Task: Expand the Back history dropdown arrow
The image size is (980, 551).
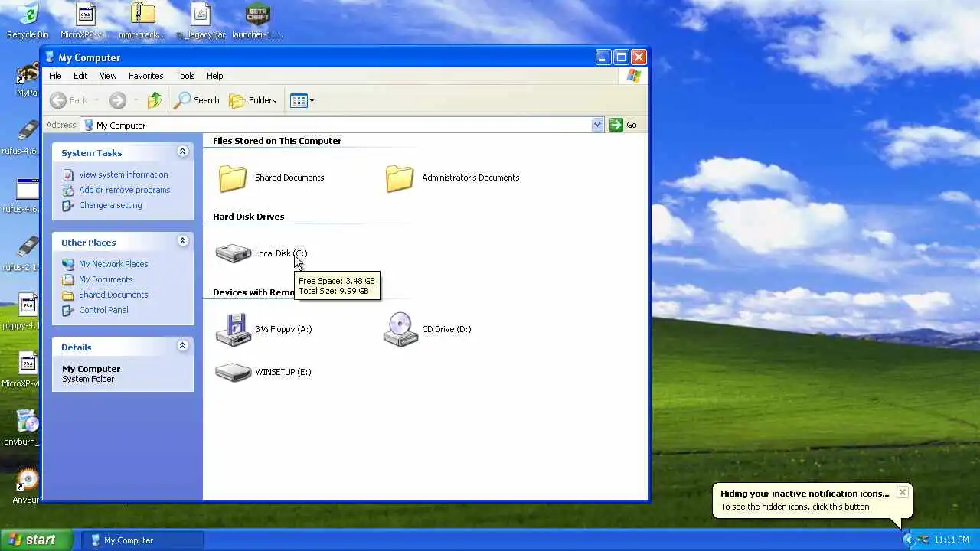Action: click(x=96, y=100)
